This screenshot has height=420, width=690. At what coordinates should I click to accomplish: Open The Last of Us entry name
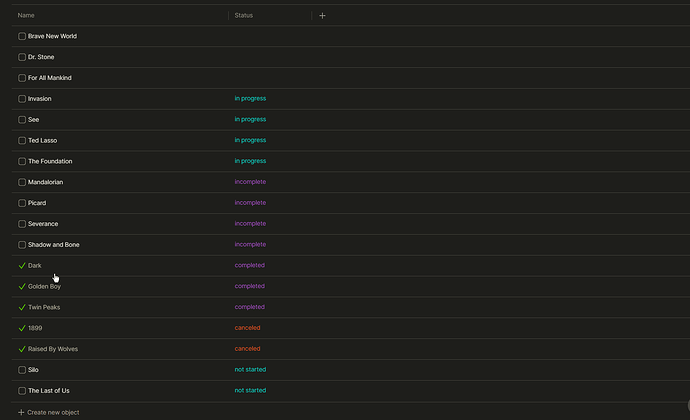pos(49,391)
